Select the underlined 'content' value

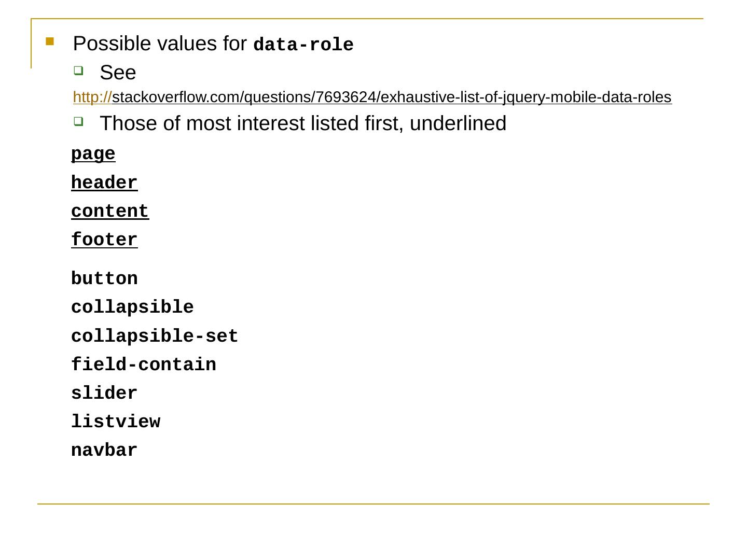[x=110, y=212]
